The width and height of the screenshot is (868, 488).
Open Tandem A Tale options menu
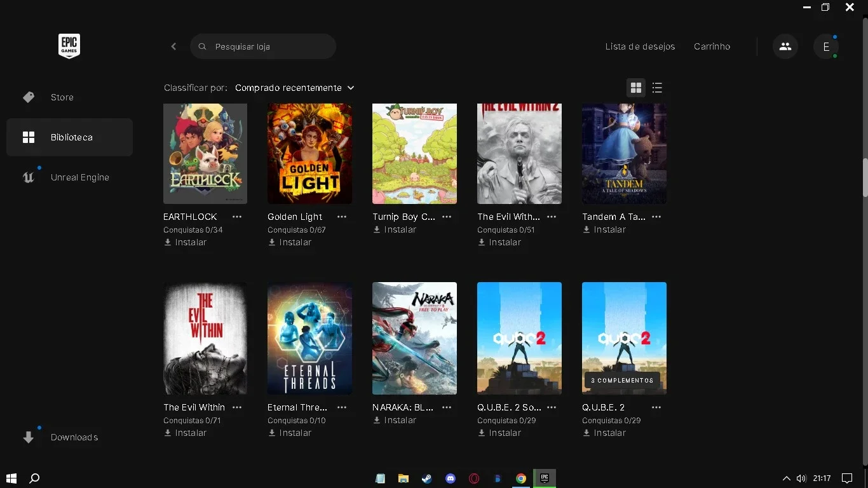pos(656,217)
